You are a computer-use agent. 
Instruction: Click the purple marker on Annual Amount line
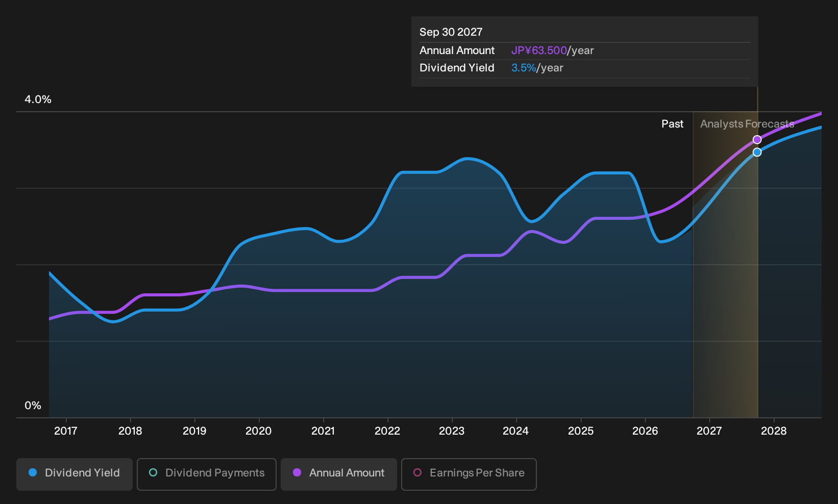pyautogui.click(x=757, y=140)
